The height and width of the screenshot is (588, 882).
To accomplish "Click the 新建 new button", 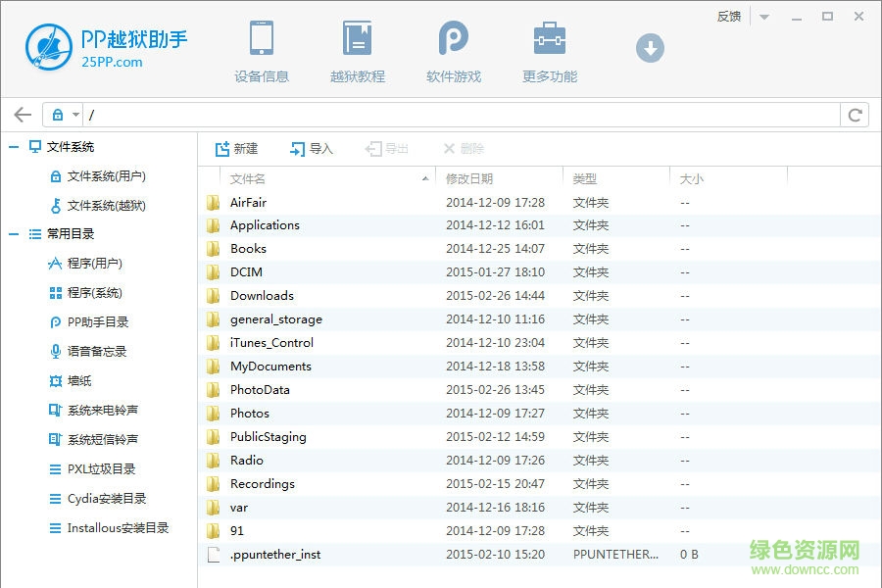I will [x=236, y=149].
